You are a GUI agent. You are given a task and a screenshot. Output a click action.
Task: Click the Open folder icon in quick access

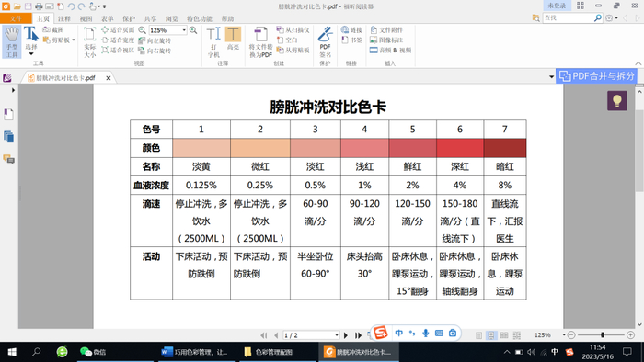click(x=17, y=6)
